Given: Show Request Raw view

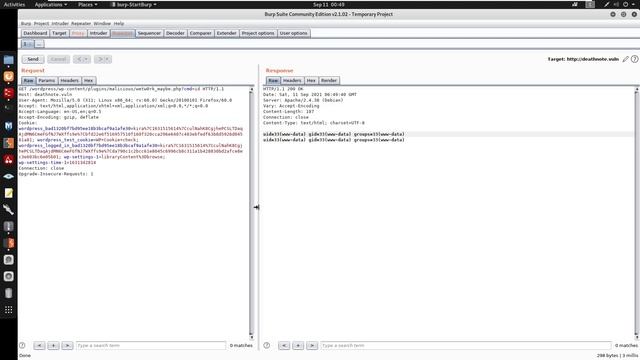Looking at the screenshot, I should click(x=28, y=80).
